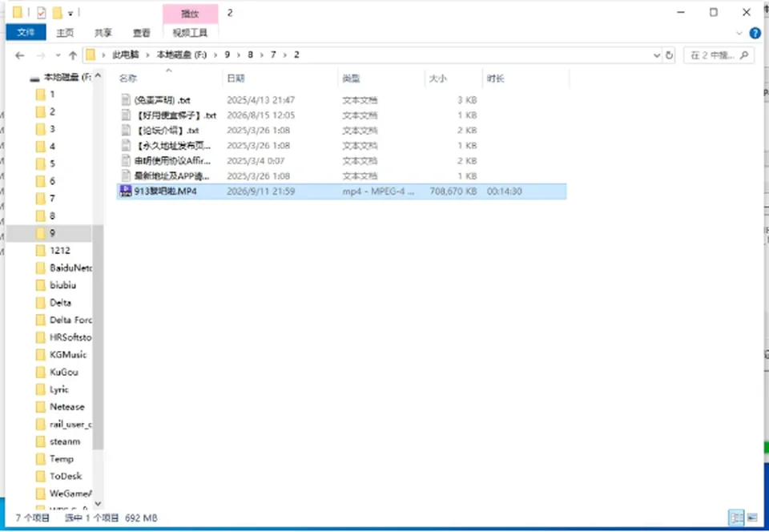769x532 pixels.
Task: Select the 【永久地址发布页... file name
Action: click(x=172, y=146)
